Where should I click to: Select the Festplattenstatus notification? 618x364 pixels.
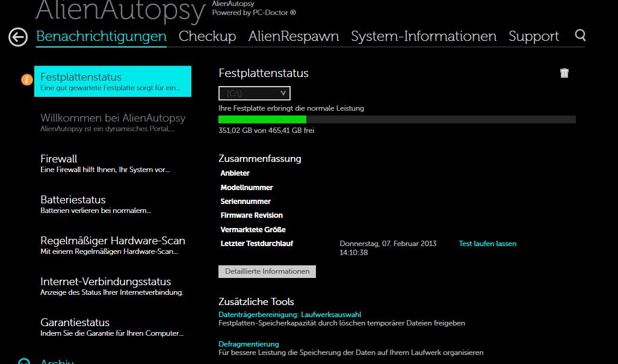(113, 81)
